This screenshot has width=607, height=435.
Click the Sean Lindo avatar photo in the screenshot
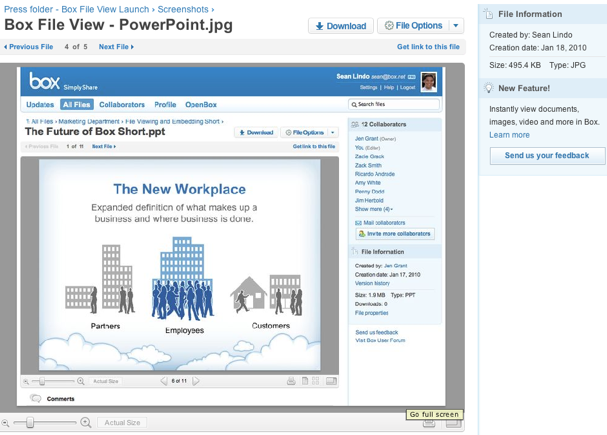(x=429, y=82)
